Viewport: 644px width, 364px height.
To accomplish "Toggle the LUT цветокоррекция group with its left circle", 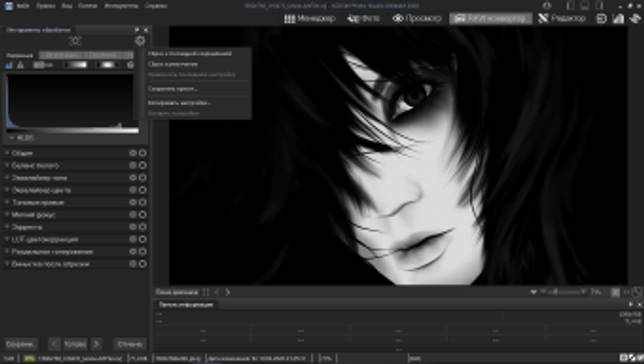I will tap(133, 239).
